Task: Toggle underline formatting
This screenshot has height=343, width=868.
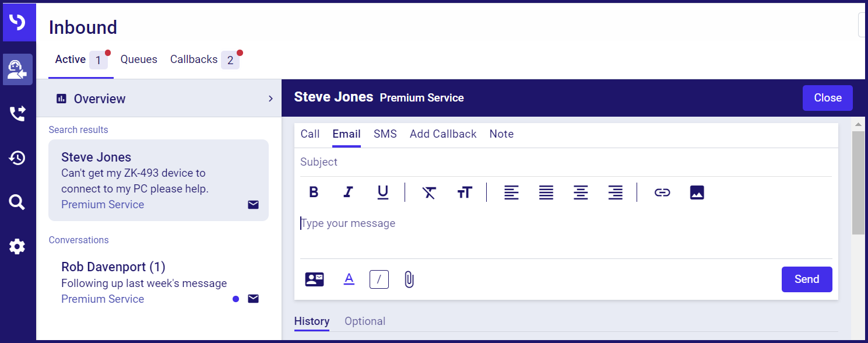Action: click(383, 192)
